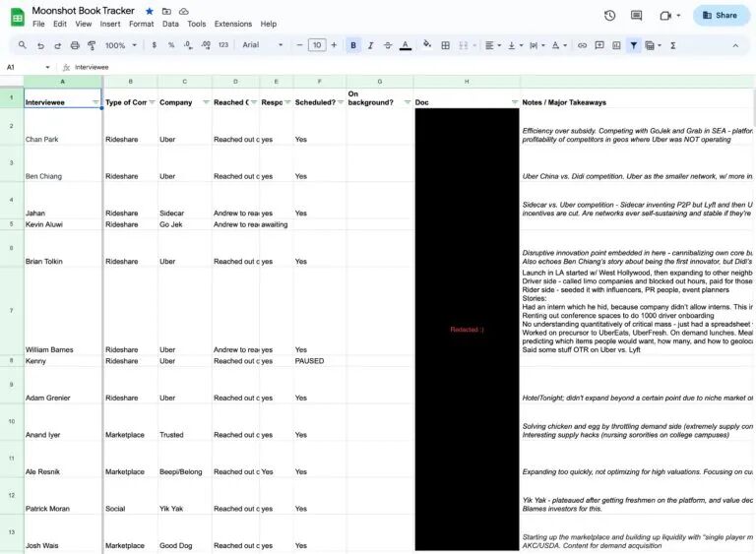Open the search menus magnifier tool

pyautogui.click(x=23, y=45)
